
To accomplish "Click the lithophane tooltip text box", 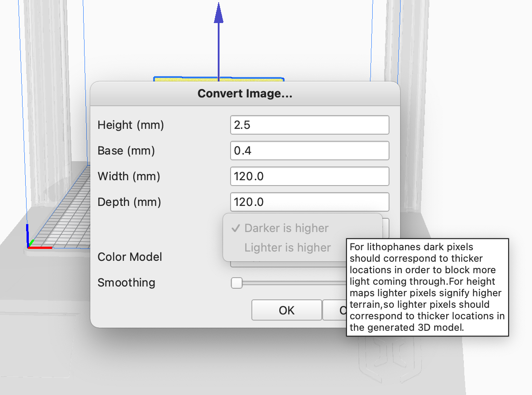I will pos(427,287).
